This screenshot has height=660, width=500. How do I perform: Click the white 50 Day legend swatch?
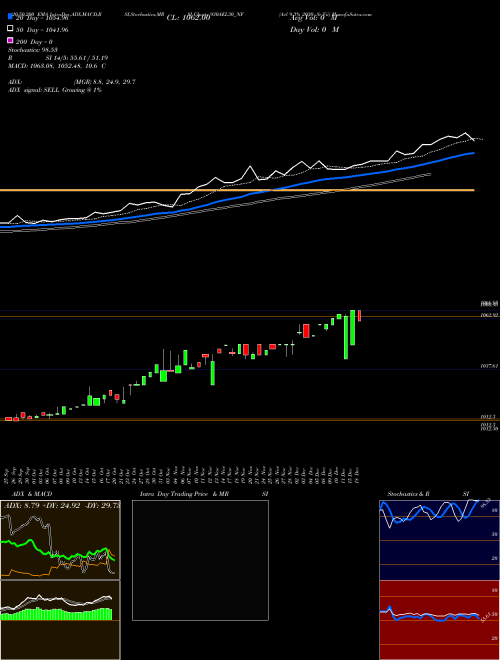[10, 29]
